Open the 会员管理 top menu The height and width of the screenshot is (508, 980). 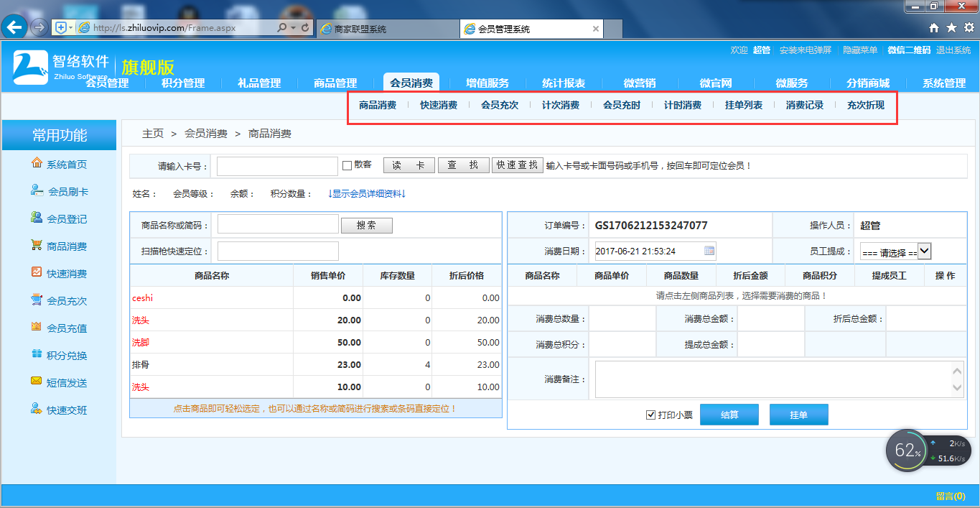[107, 83]
